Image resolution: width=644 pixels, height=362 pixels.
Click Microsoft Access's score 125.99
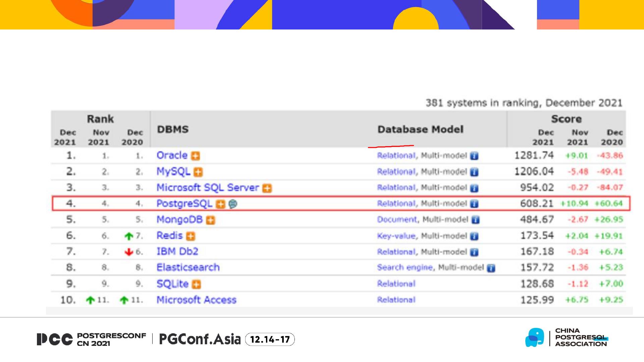click(537, 300)
